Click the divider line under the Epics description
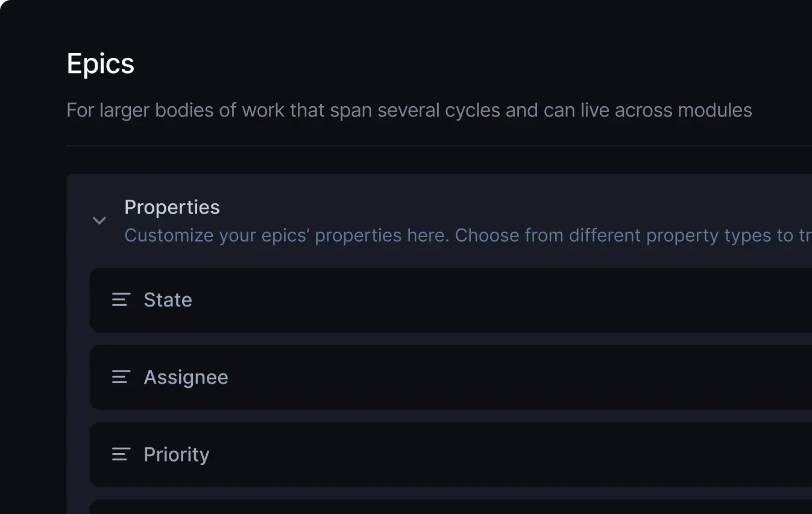The height and width of the screenshot is (514, 812). point(422,145)
